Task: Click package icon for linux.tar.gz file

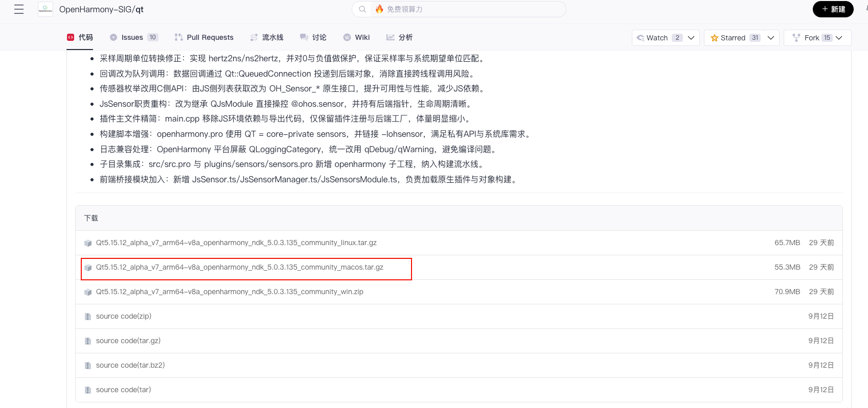Action: coord(88,243)
